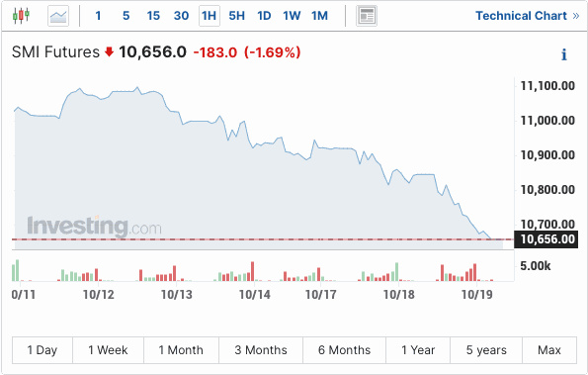Select the 1W interval
The height and width of the screenshot is (375, 588).
[292, 16]
